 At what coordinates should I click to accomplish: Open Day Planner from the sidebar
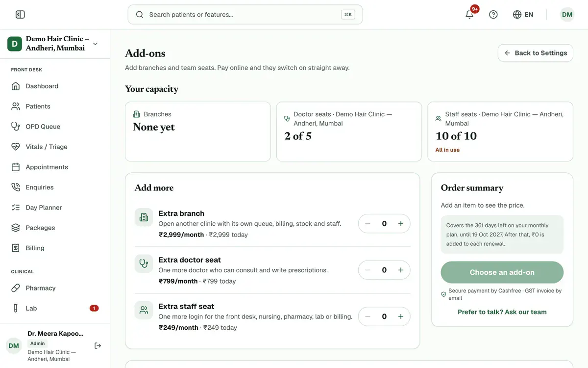(55, 208)
